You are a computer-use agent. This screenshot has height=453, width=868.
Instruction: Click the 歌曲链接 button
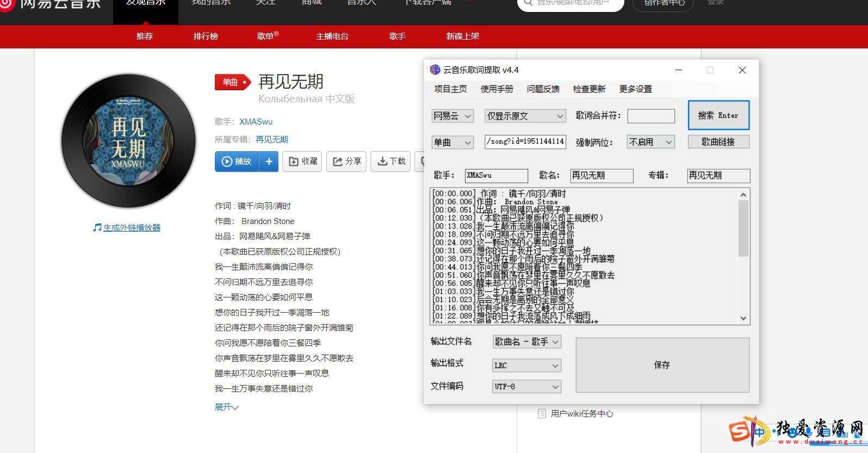coord(718,142)
